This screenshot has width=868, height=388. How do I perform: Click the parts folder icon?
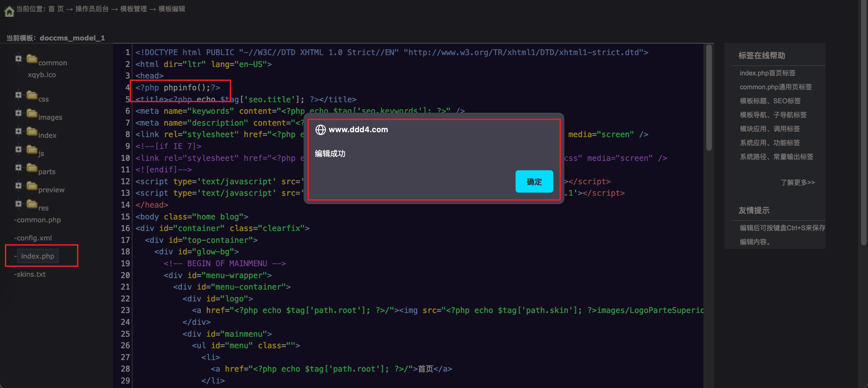click(32, 167)
